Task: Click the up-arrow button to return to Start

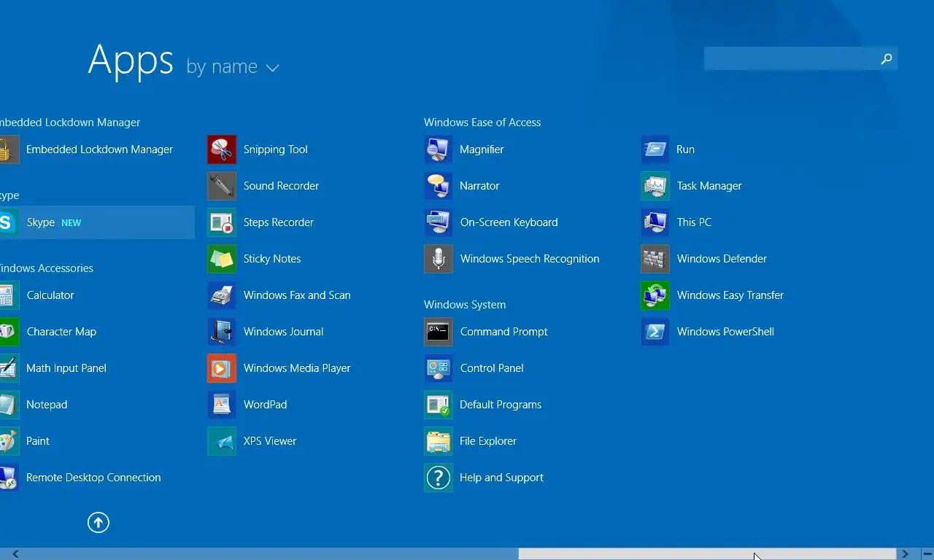Action: pos(99,522)
